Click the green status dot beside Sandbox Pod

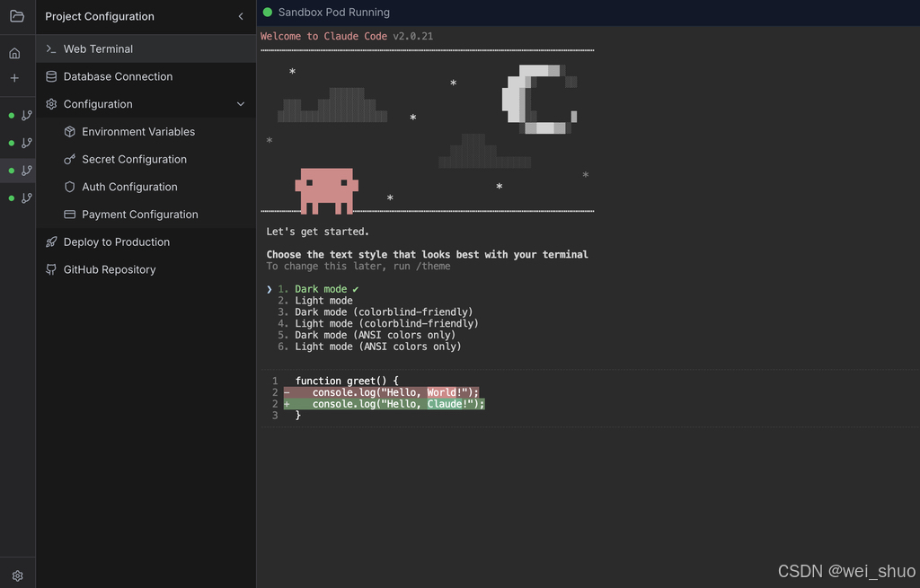pos(268,12)
